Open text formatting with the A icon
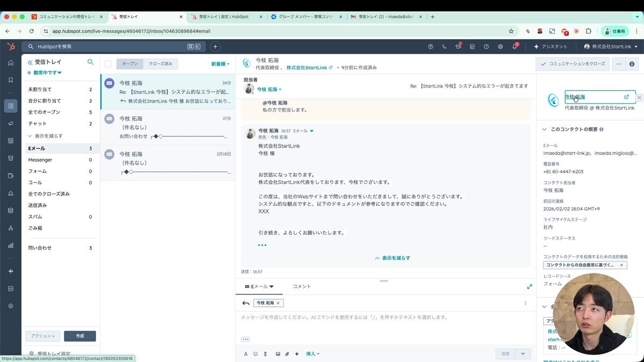 coord(246,354)
